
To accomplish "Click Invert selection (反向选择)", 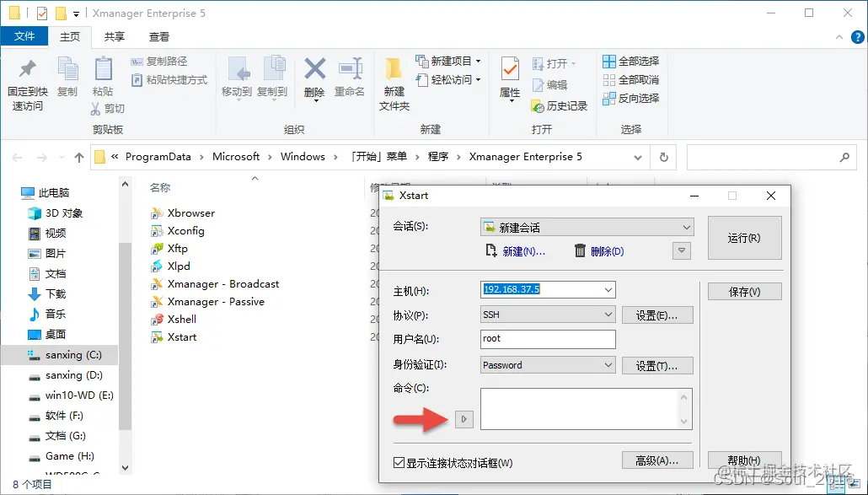I will [x=631, y=99].
